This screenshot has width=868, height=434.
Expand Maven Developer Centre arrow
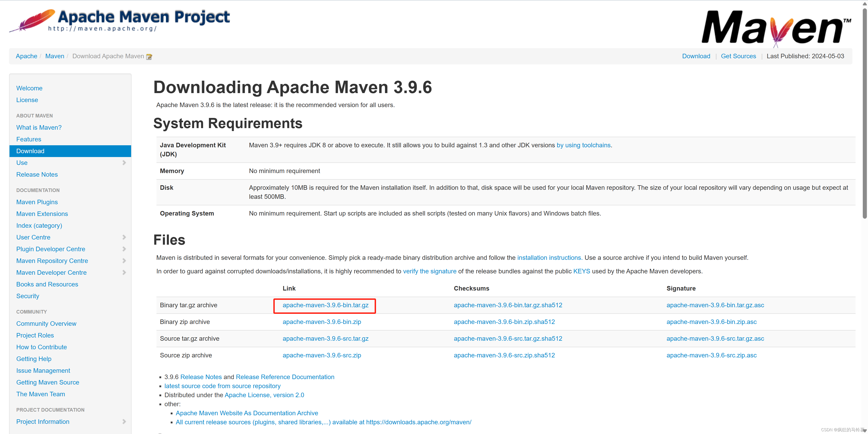pyautogui.click(x=124, y=273)
